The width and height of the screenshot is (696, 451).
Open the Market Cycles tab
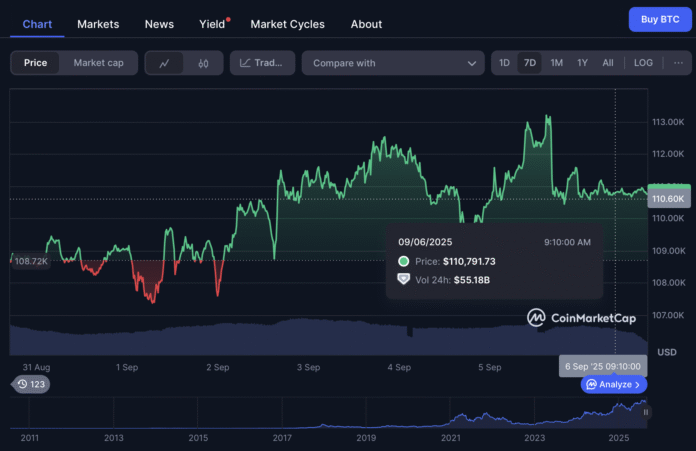coord(288,24)
